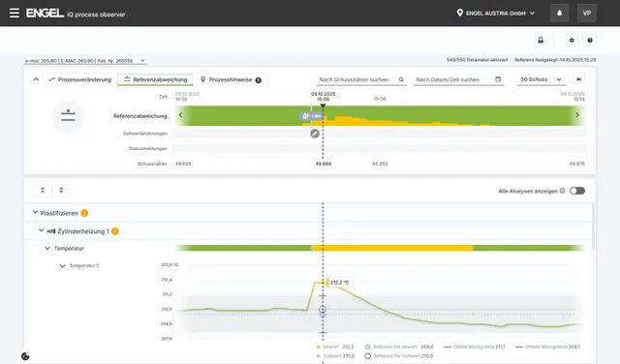Open the ENGEL AUSTRIA GmbH location dropdown

496,13
